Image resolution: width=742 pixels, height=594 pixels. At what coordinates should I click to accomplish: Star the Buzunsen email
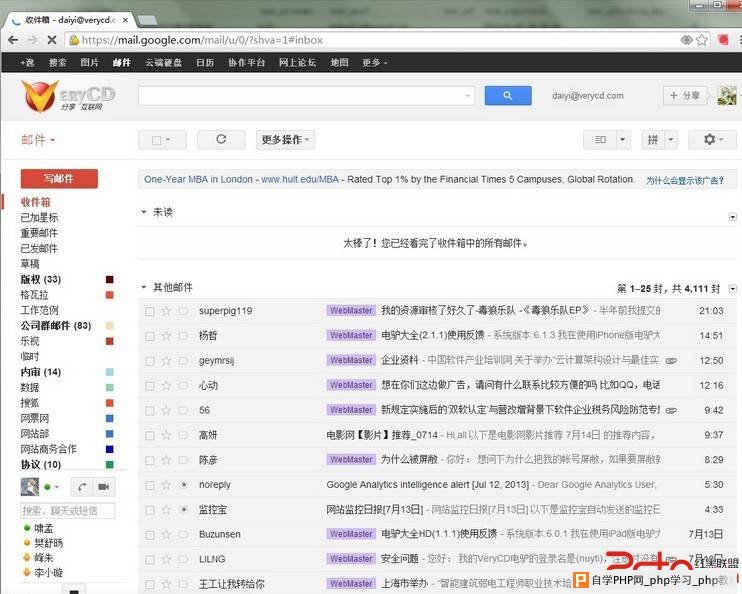166,534
